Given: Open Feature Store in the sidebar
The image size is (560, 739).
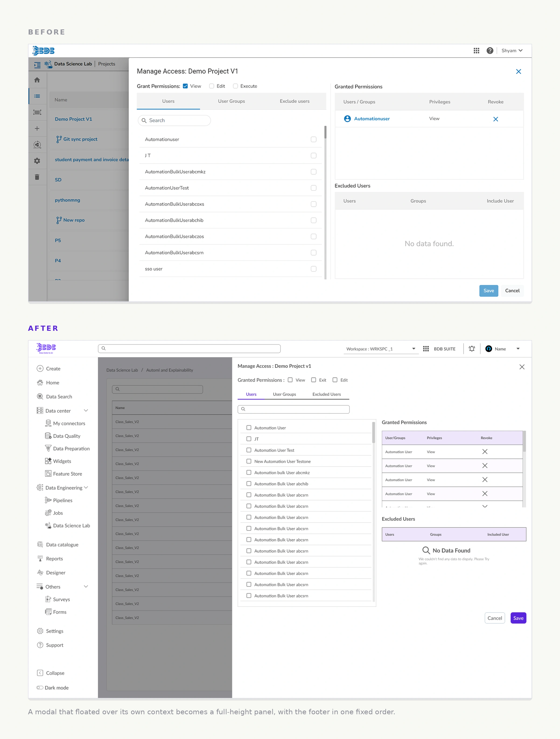Looking at the screenshot, I should [x=67, y=474].
